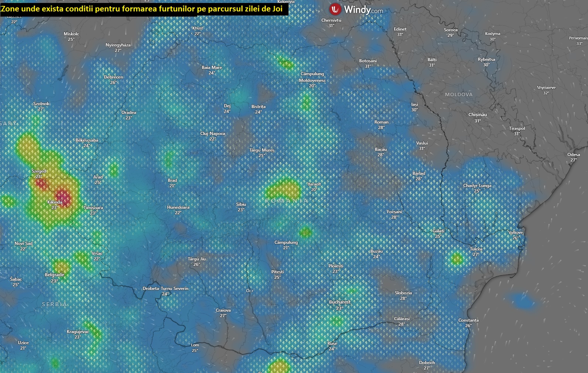Select the Chernivtsi city label
This screenshot has width=588, height=373.
(331, 20)
